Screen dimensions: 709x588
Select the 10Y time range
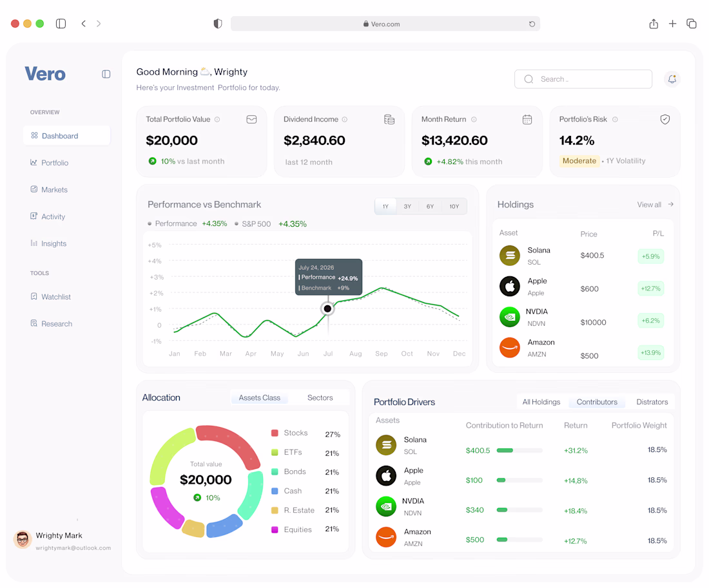pos(454,206)
